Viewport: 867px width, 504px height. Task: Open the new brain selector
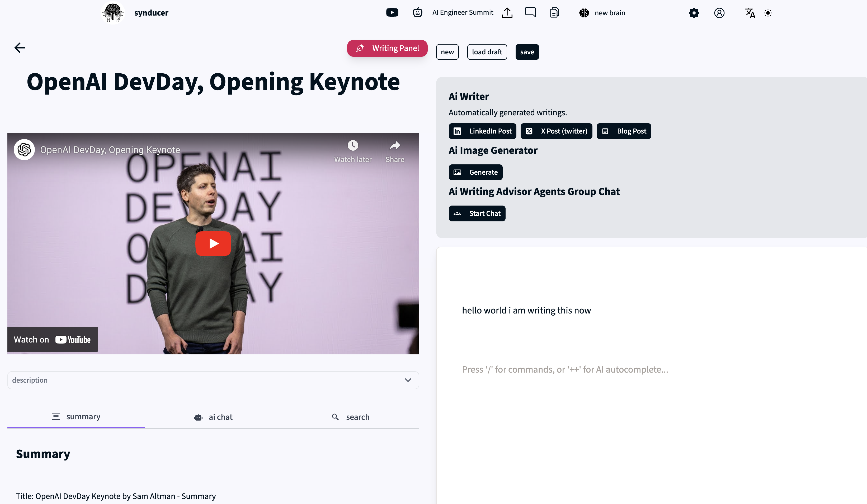[x=602, y=13]
